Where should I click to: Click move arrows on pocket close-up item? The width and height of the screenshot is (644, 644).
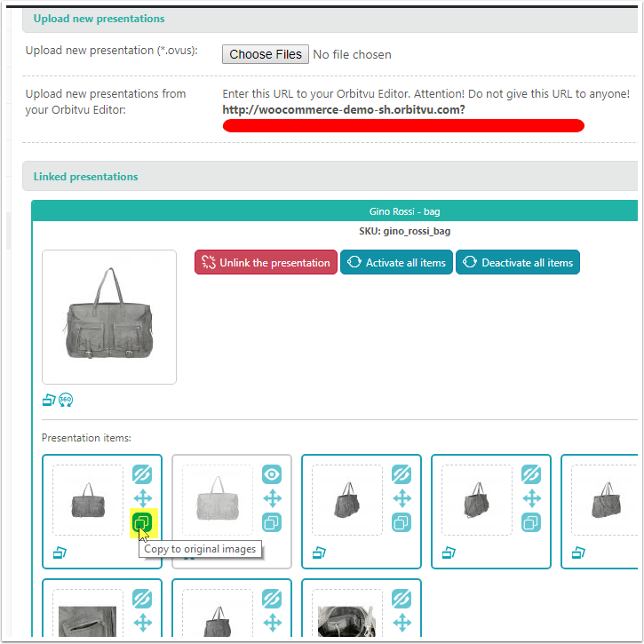click(142, 623)
